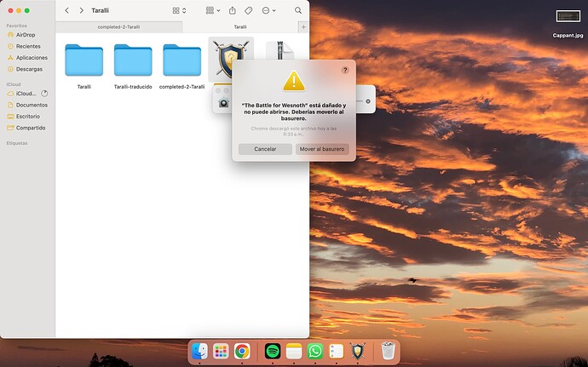Select the Taralli-traducido folder
This screenshot has height=367, width=588.
click(133, 64)
